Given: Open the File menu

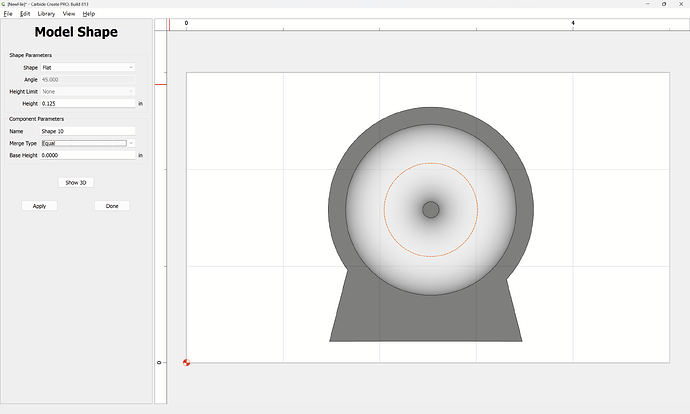Looking at the screenshot, I should [x=8, y=14].
